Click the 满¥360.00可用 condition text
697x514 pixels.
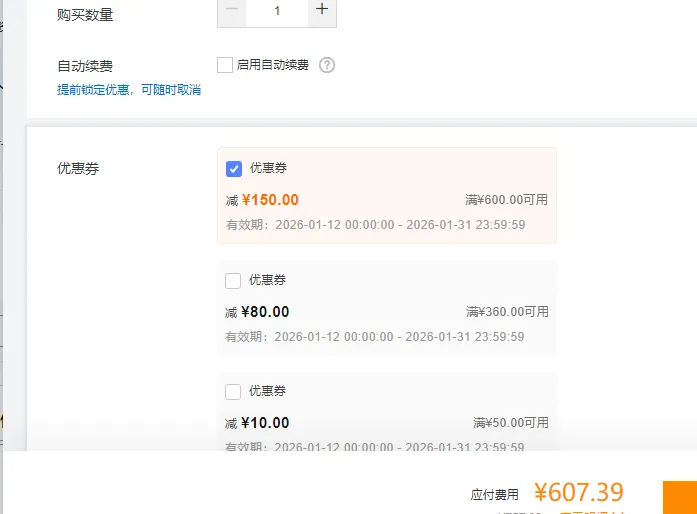coord(507,312)
